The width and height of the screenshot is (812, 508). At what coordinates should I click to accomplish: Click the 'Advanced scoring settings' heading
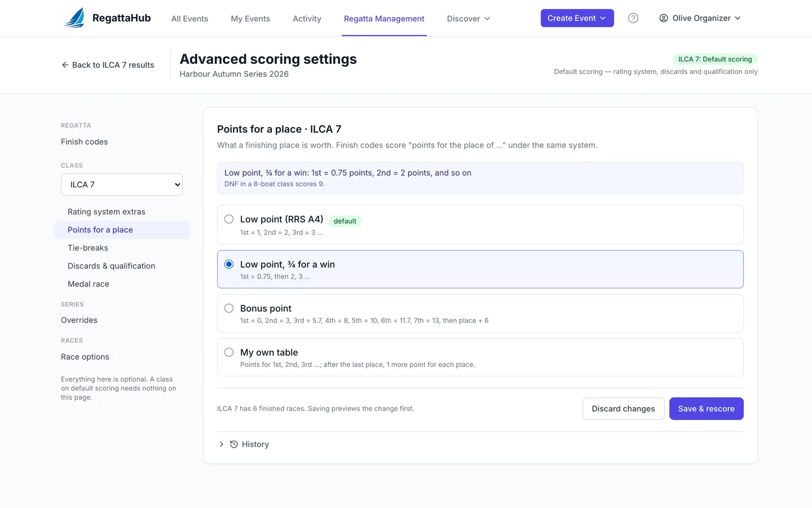(268, 59)
